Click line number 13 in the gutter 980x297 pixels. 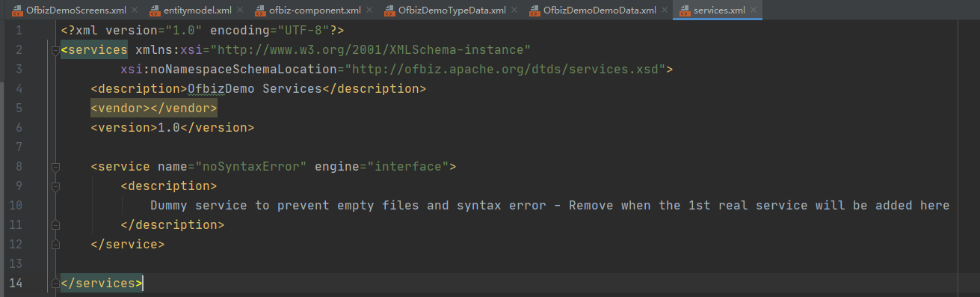[17, 263]
